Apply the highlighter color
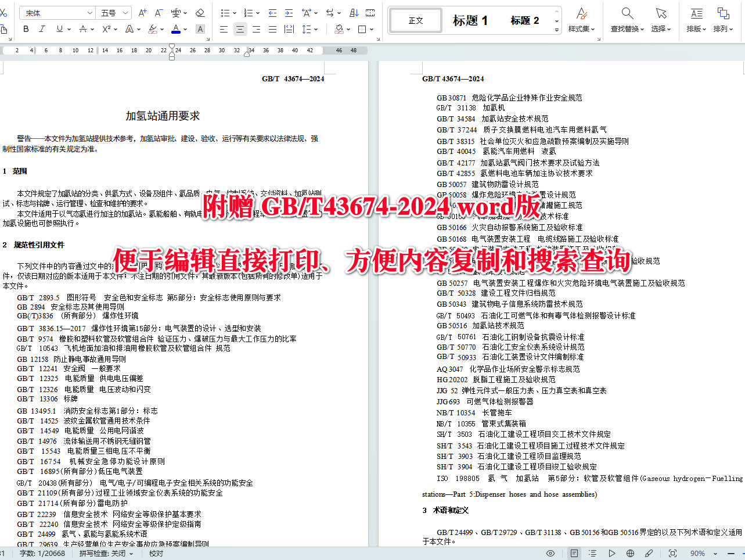Image resolution: width=745 pixels, height=560 pixels. 152,29
